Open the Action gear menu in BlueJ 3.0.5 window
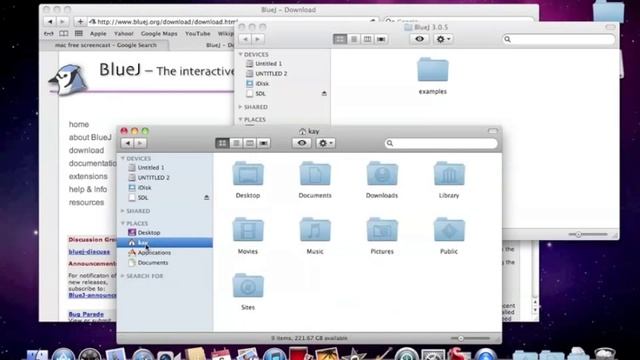Screen dimensions: 640x360 pyautogui.click(x=443, y=39)
